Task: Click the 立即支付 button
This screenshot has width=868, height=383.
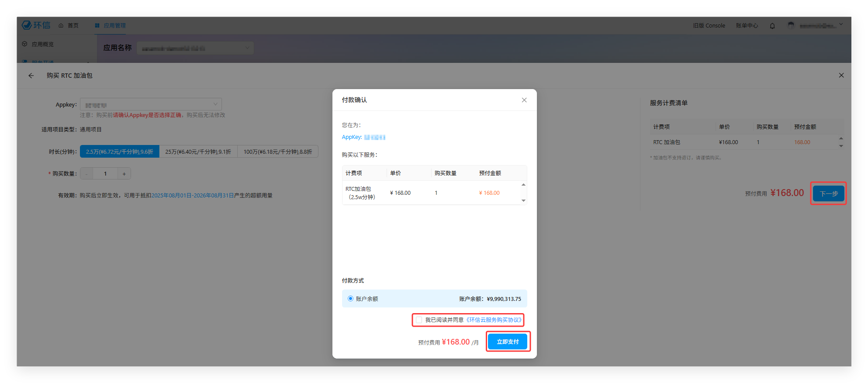Action: tap(508, 342)
